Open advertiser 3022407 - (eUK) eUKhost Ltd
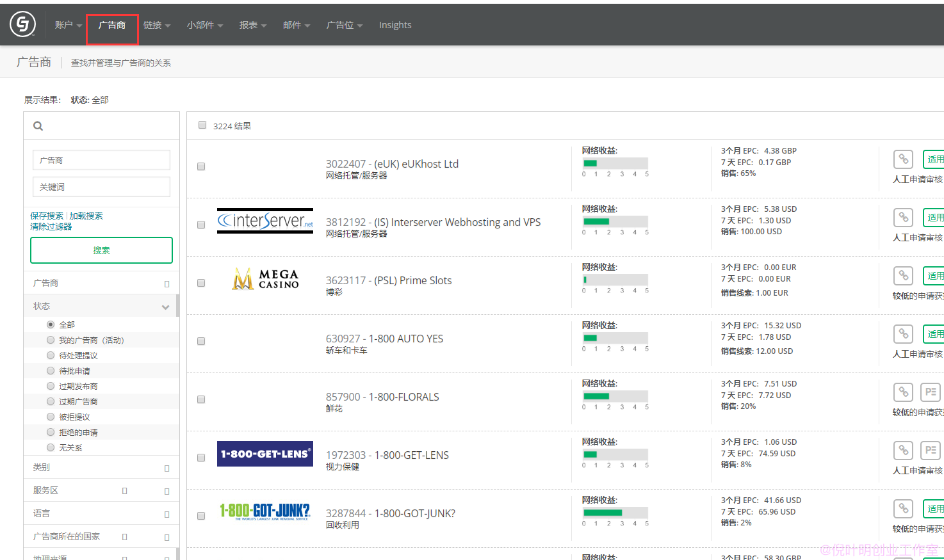This screenshot has width=944, height=560. coord(392,164)
